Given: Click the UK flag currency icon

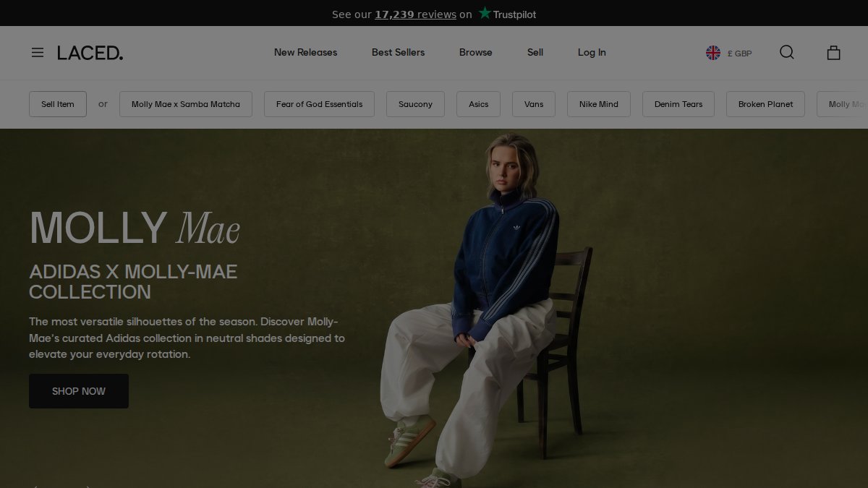Looking at the screenshot, I should [x=713, y=53].
